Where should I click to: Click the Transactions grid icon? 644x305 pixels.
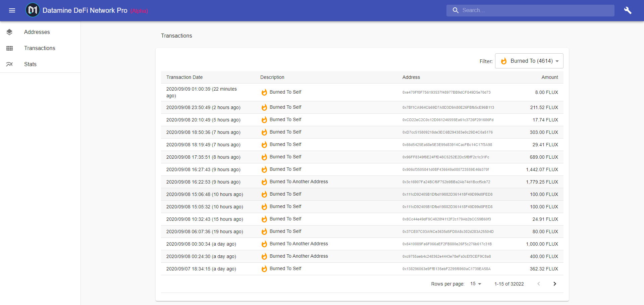9,48
